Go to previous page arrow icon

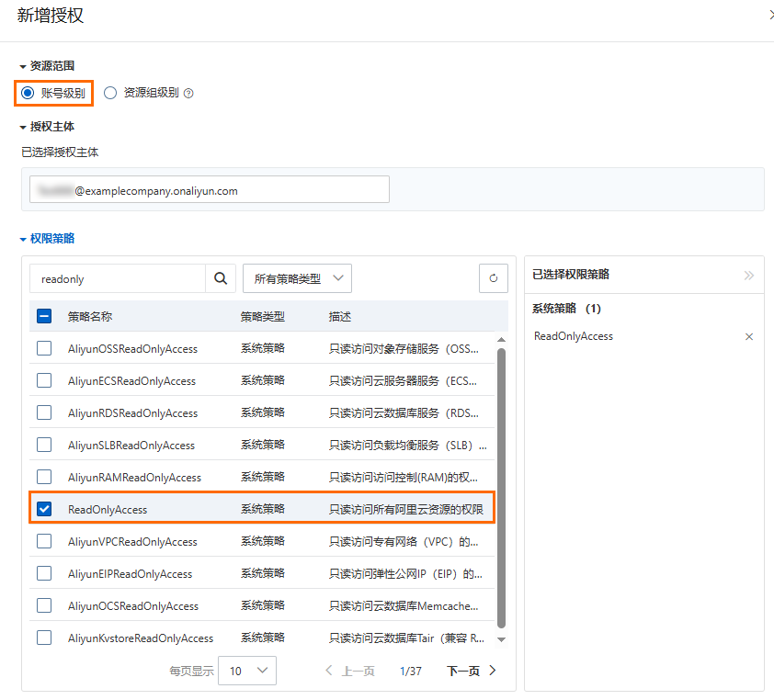329,670
